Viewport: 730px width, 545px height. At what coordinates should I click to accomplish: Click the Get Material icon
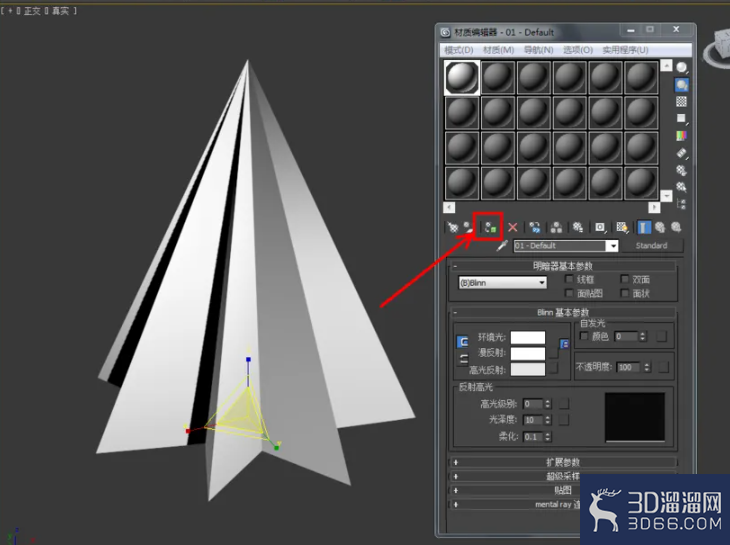tap(452, 227)
